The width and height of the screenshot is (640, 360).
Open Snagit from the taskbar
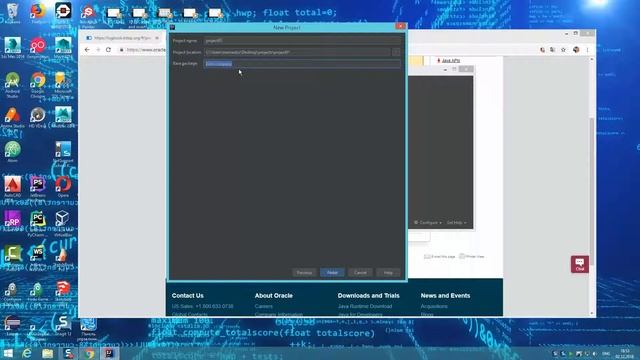click(69, 353)
